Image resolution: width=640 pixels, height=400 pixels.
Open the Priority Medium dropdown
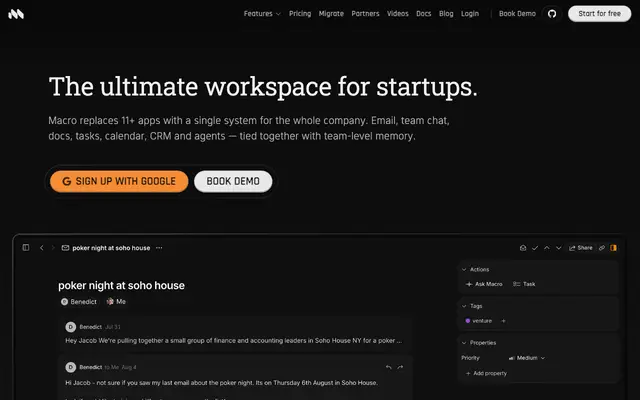tap(527, 358)
